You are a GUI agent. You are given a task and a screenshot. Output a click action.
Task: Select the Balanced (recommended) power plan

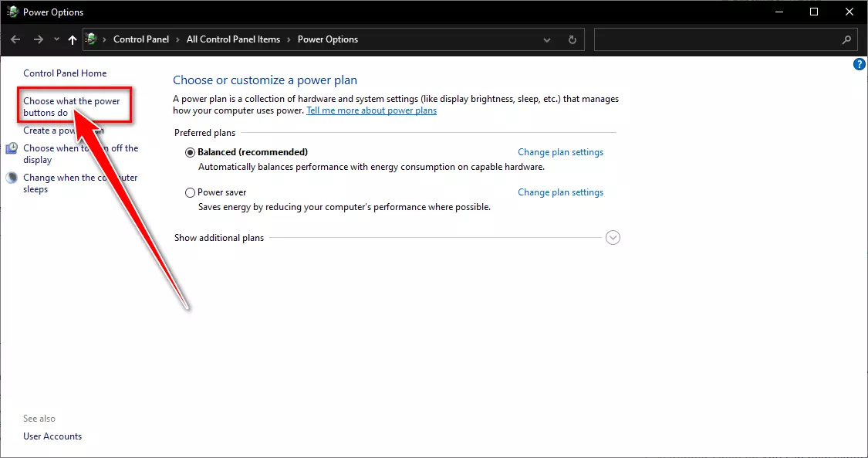click(x=191, y=152)
